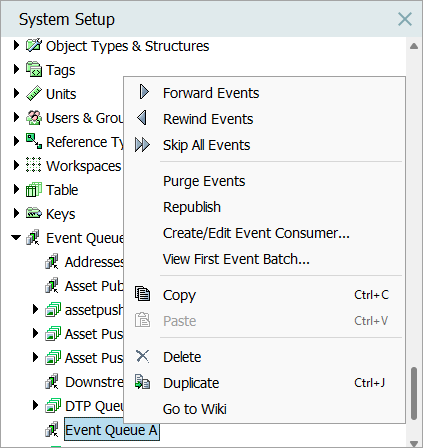The height and width of the screenshot is (448, 423).
Task: Open Go to Wiki entry
Action: coord(195,409)
